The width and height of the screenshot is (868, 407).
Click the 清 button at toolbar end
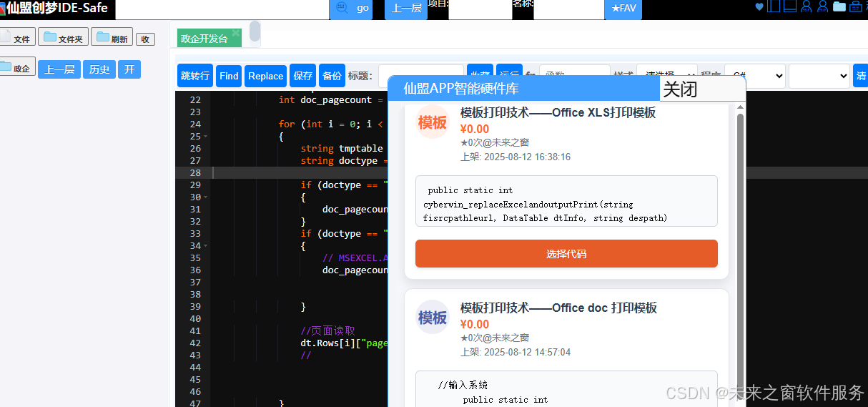(861, 76)
